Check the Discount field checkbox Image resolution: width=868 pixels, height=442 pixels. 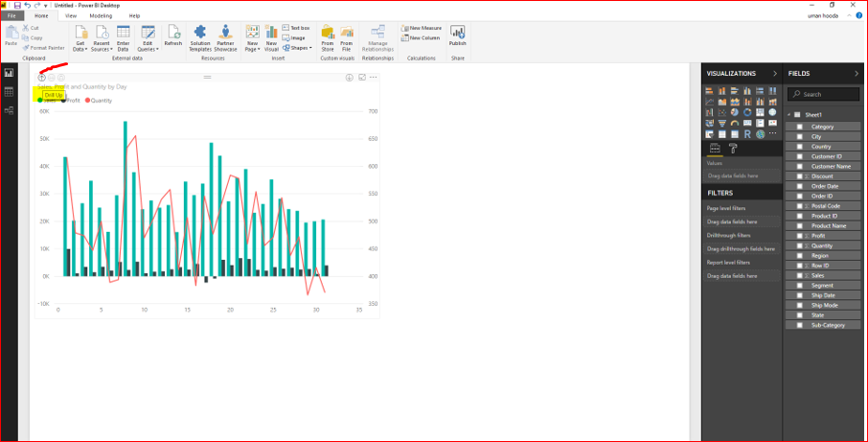point(799,176)
